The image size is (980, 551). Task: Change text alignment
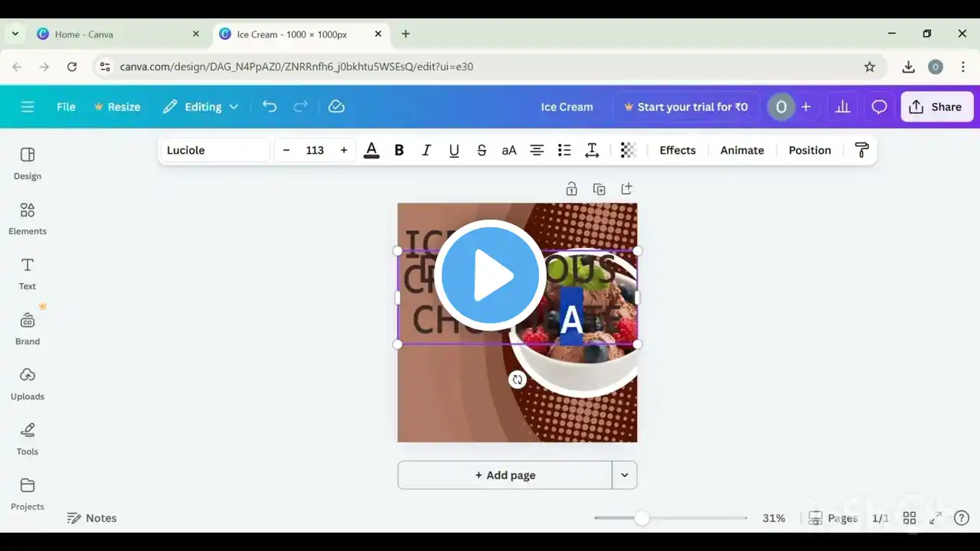point(537,150)
